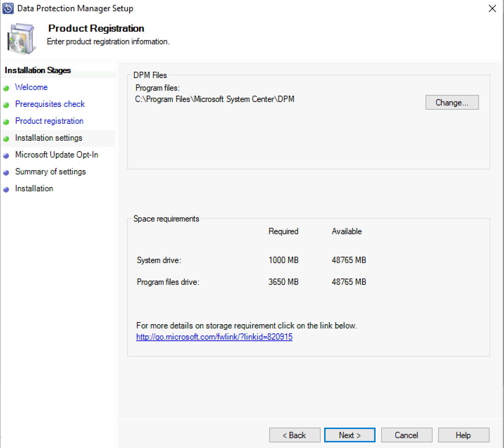This screenshot has width=504, height=448.
Task: Click blue bullet beside Summary of settings
Action: pyautogui.click(x=6, y=172)
